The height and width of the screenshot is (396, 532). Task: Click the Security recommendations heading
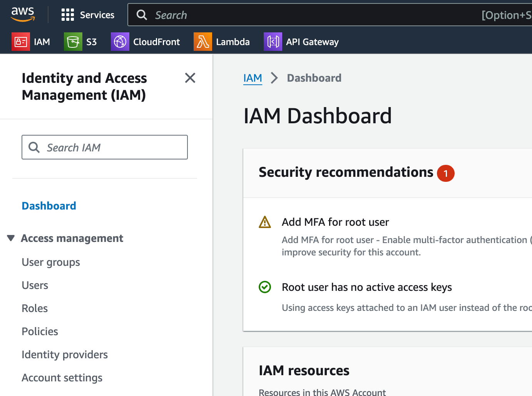point(346,172)
